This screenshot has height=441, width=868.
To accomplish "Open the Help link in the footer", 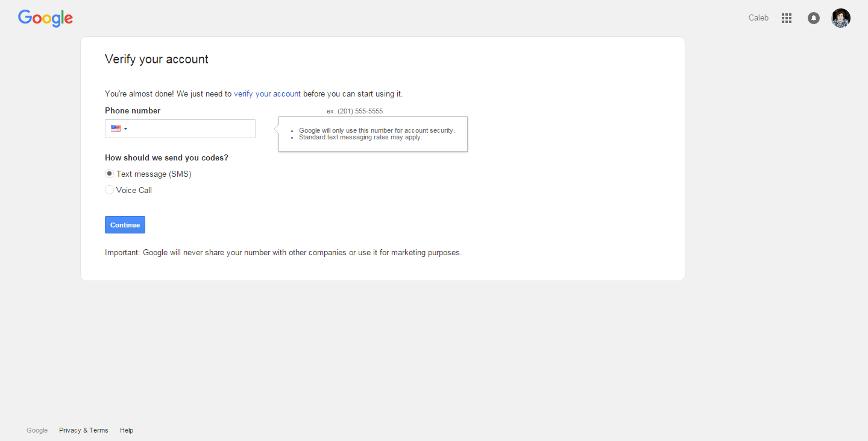I will click(127, 430).
